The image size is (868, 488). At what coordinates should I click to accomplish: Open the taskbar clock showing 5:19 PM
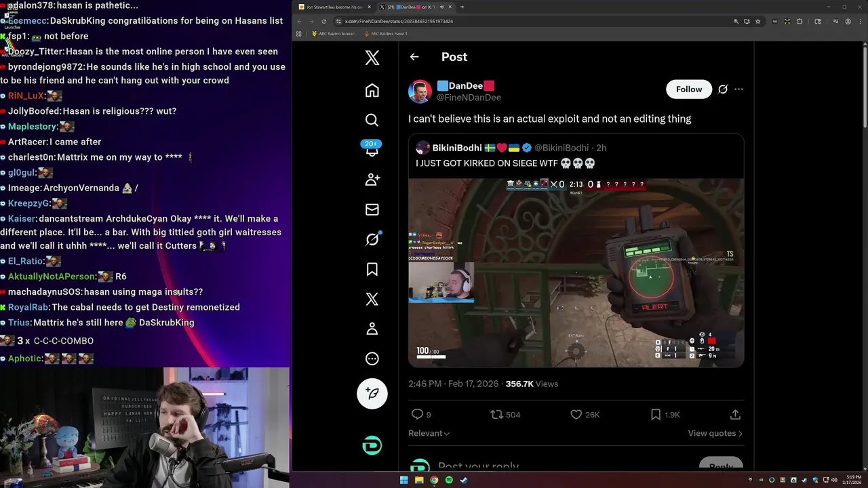point(852,480)
